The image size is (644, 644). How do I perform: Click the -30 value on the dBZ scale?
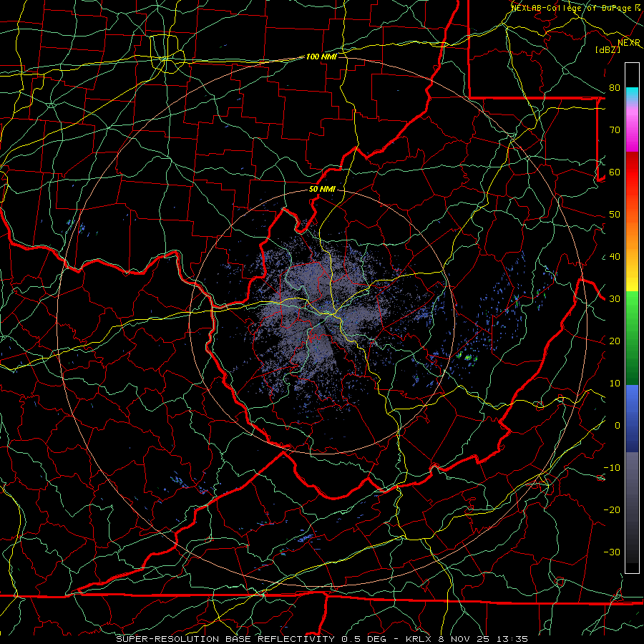[612, 552]
